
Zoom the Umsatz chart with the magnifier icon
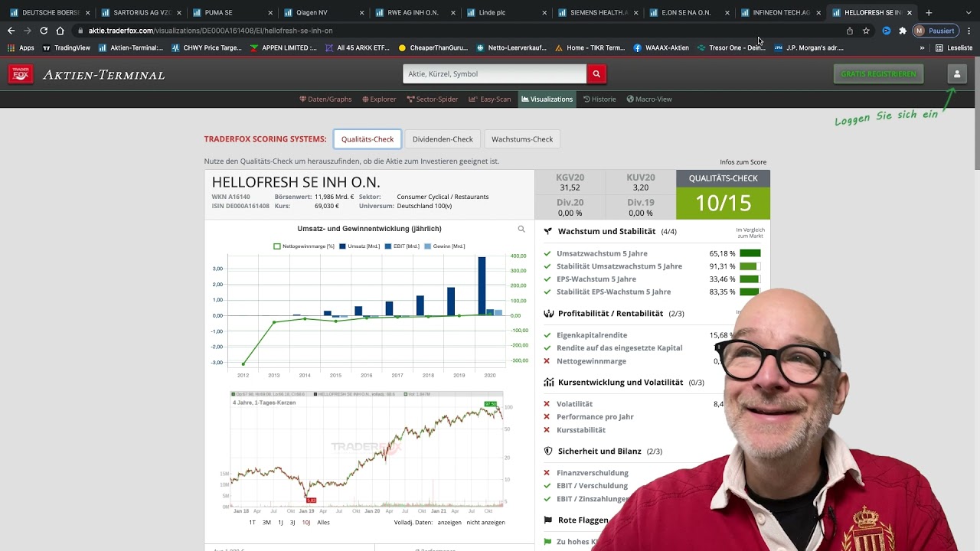(521, 229)
